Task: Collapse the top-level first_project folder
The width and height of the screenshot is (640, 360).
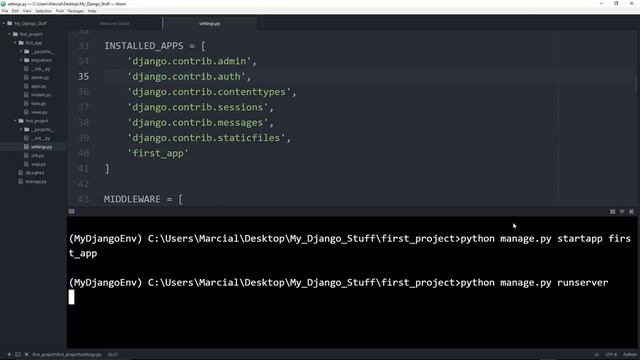Action: coord(9,34)
